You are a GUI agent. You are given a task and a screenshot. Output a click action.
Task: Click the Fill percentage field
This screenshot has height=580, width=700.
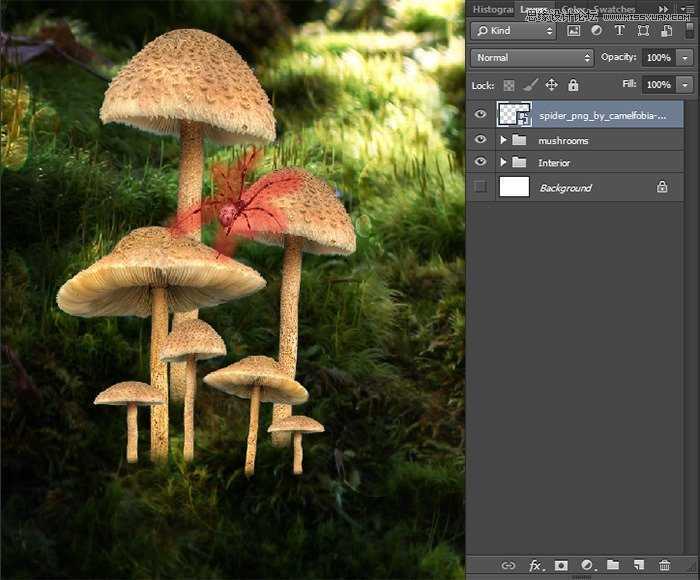click(x=658, y=85)
